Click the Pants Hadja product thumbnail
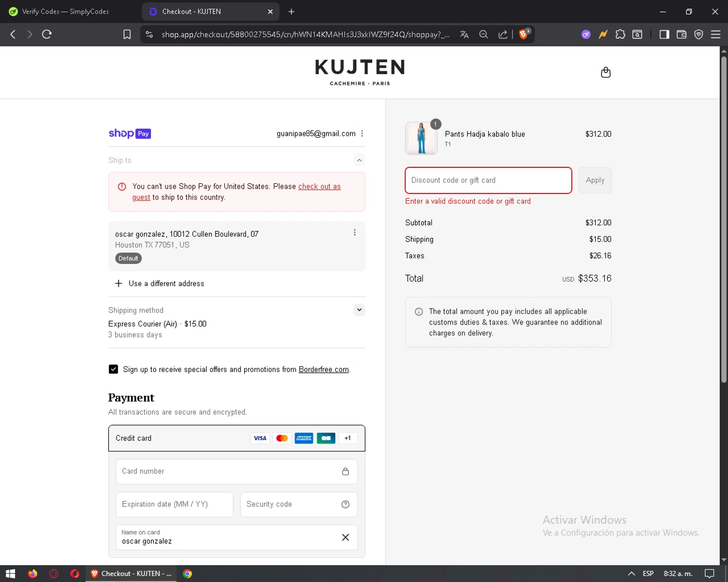Viewport: 728px width, 582px height. pyautogui.click(x=421, y=138)
